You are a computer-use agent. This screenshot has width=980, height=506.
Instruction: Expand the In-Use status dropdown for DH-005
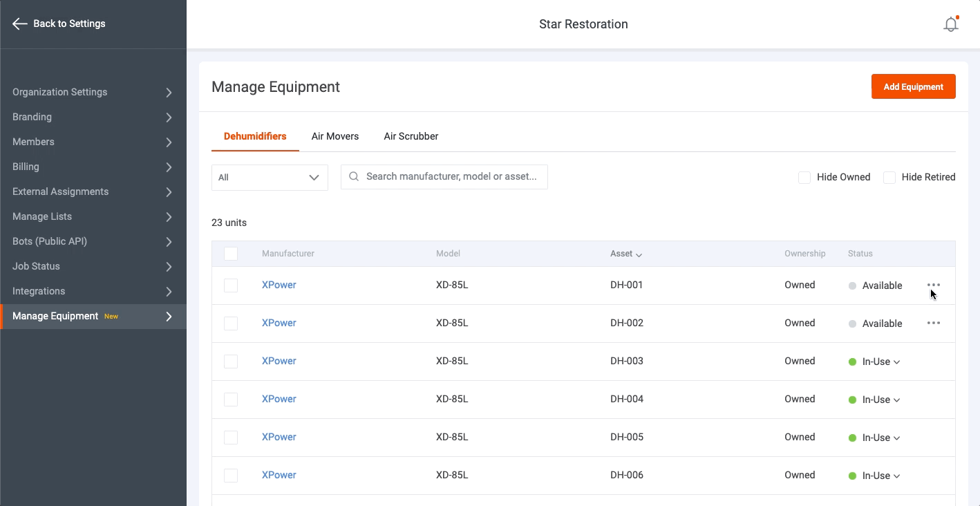[x=897, y=438]
